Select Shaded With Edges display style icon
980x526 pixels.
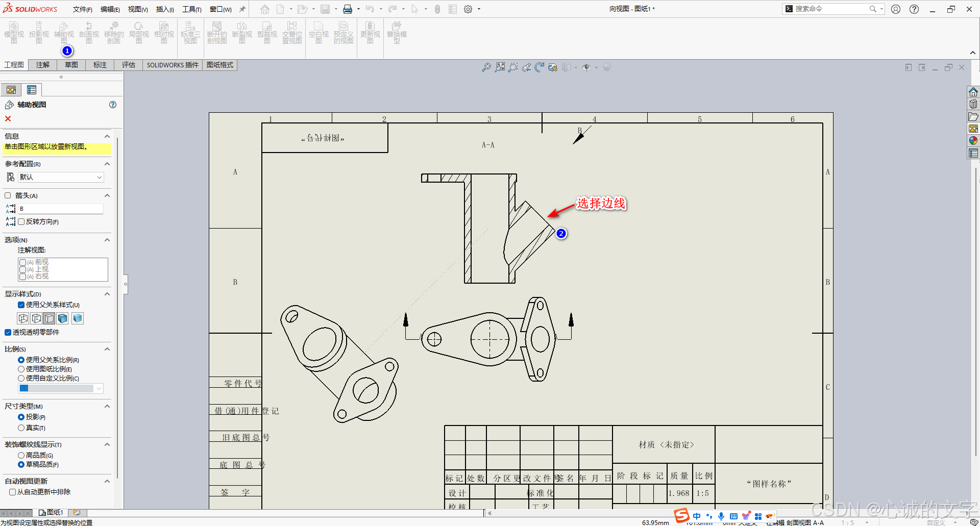tap(63, 318)
